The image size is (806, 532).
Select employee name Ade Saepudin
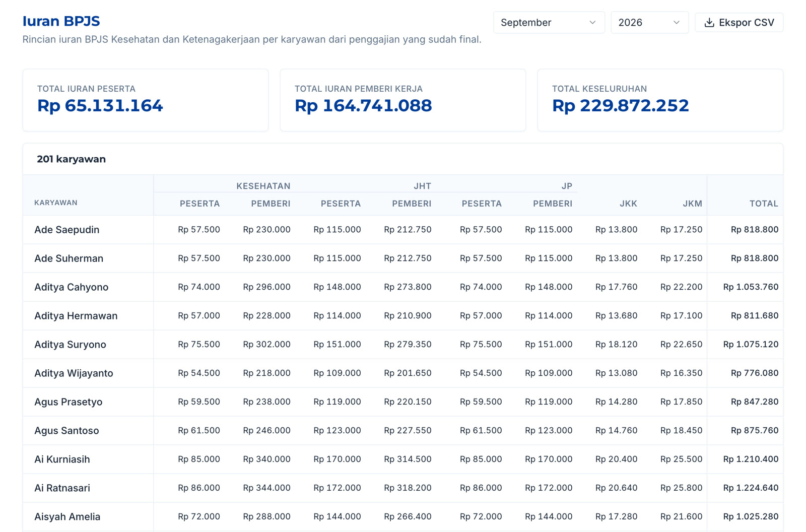(x=67, y=230)
